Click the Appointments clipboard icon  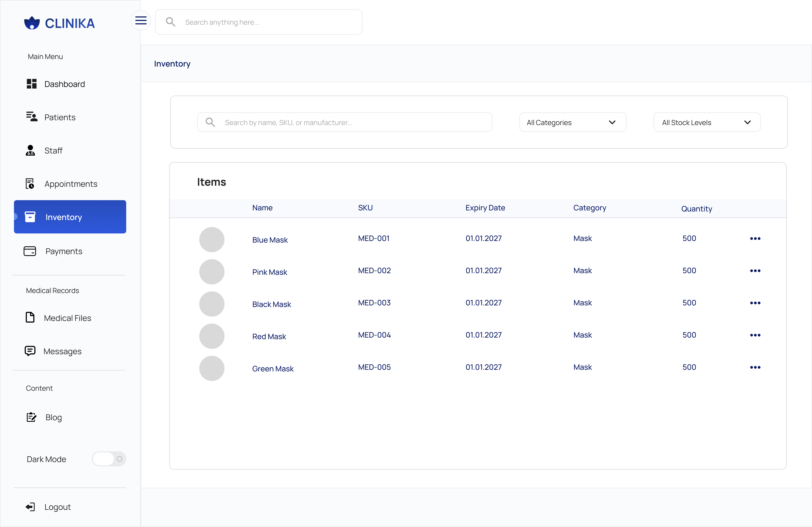(30, 184)
